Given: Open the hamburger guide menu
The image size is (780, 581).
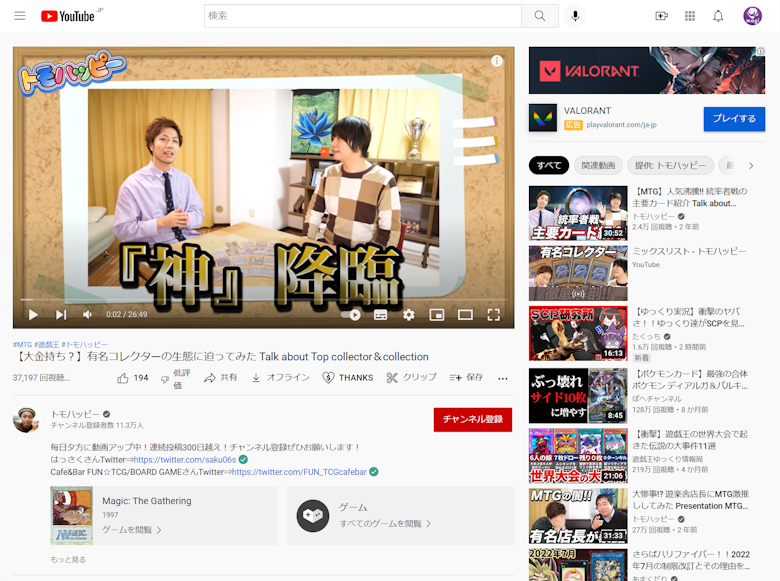Looking at the screenshot, I should (20, 16).
